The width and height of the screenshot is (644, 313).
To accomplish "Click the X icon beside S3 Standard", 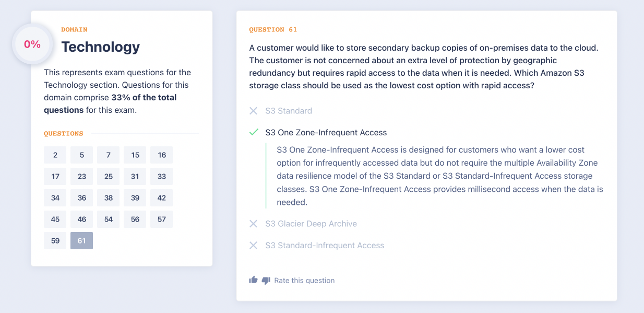I will pyautogui.click(x=254, y=111).
